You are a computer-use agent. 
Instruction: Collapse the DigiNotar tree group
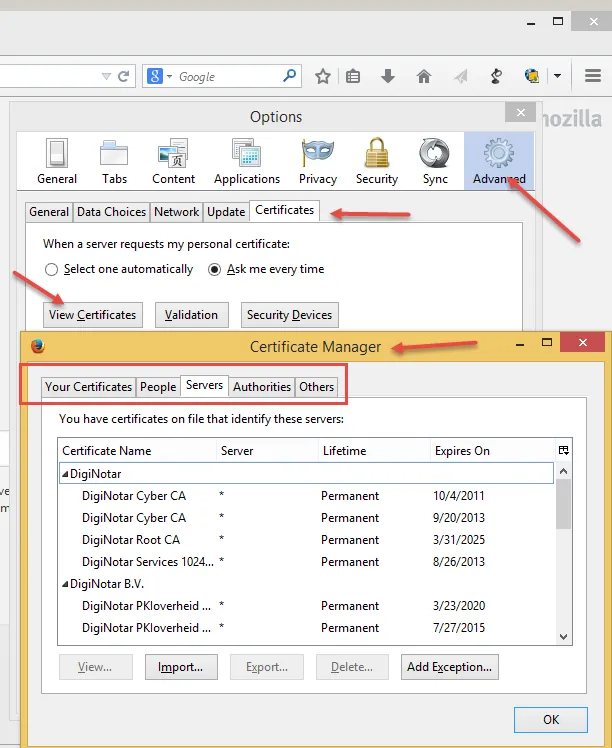(x=65, y=474)
